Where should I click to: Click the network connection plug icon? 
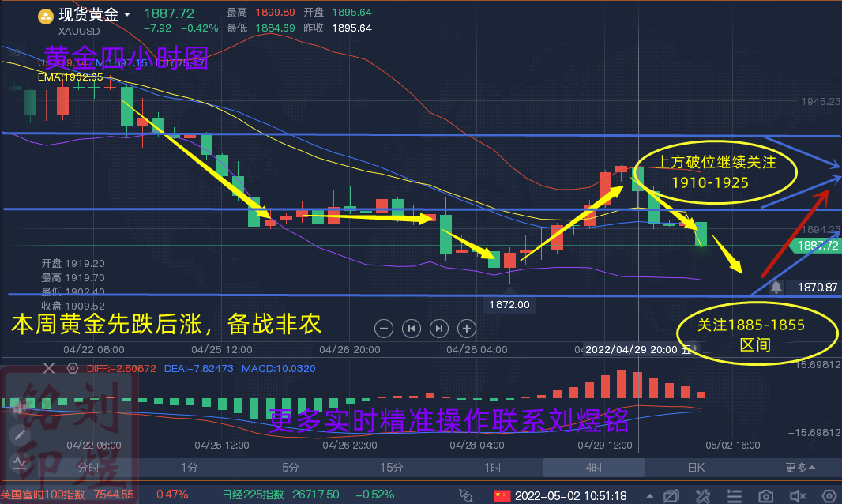click(x=465, y=495)
